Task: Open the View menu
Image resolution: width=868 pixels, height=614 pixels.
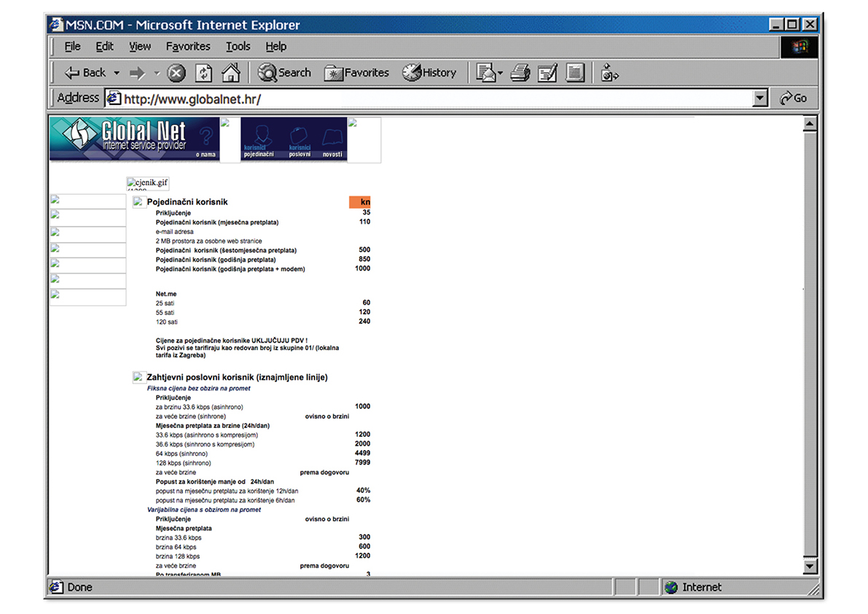Action: pos(140,47)
